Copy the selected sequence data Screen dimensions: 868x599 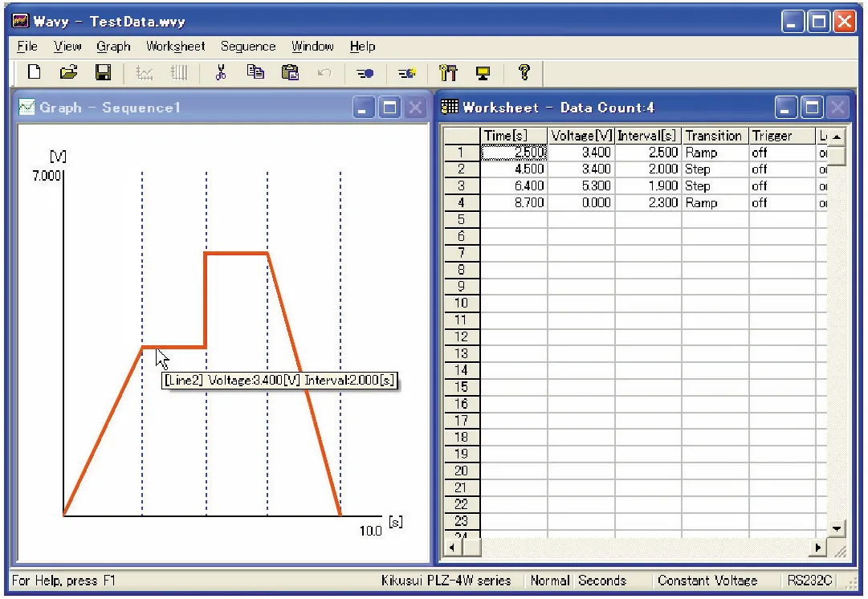256,72
